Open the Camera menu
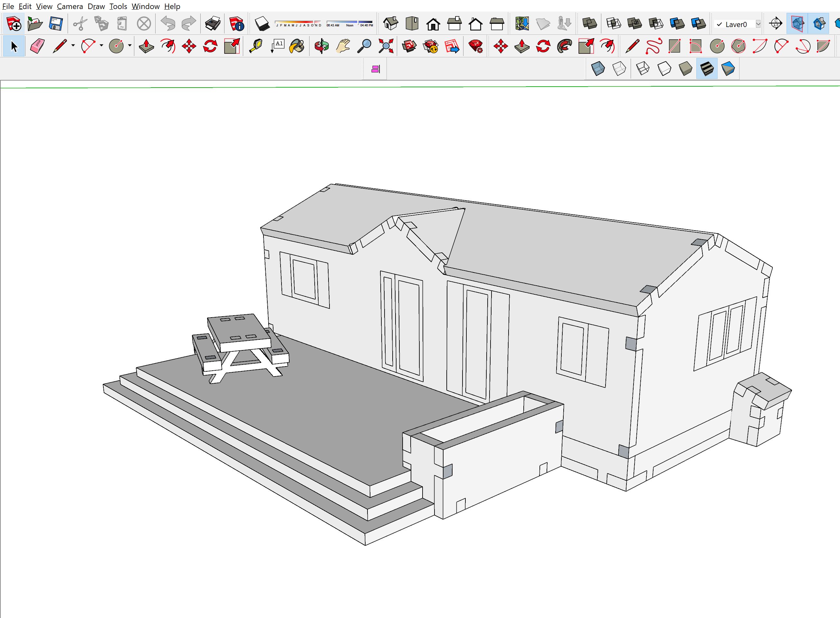This screenshot has width=840, height=618. click(x=70, y=6)
